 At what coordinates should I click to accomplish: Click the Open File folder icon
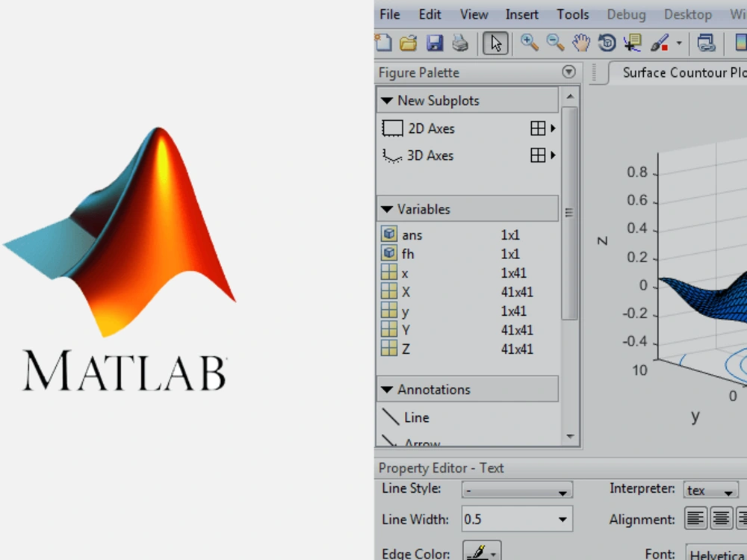[409, 43]
